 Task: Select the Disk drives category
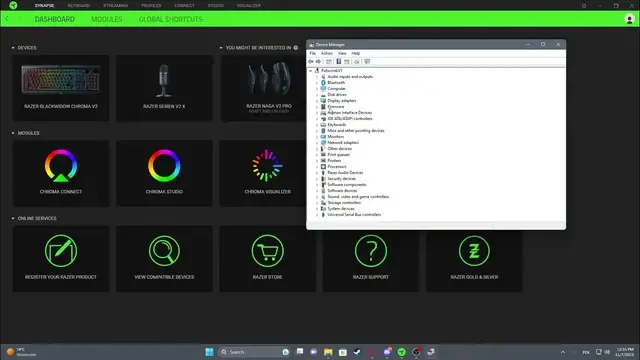click(337, 95)
